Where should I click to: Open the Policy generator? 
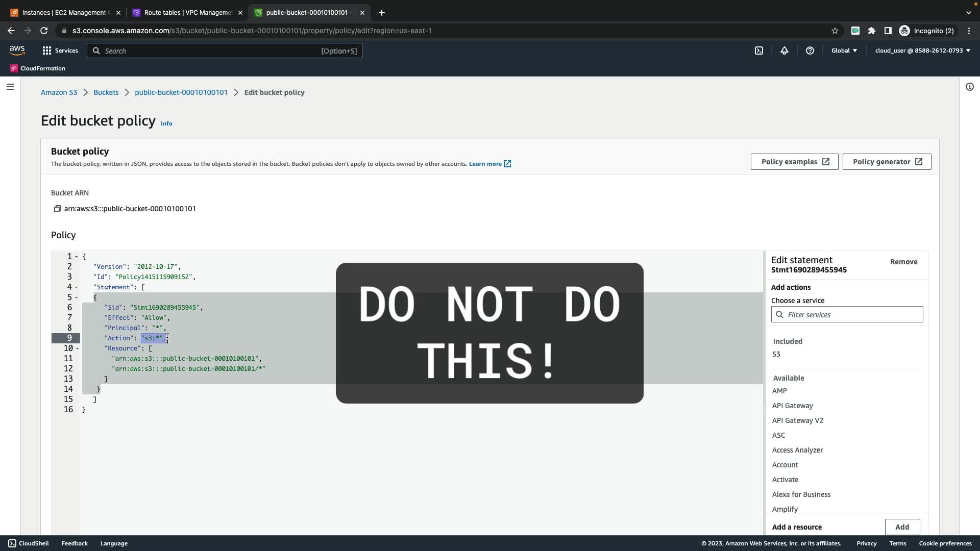(887, 162)
